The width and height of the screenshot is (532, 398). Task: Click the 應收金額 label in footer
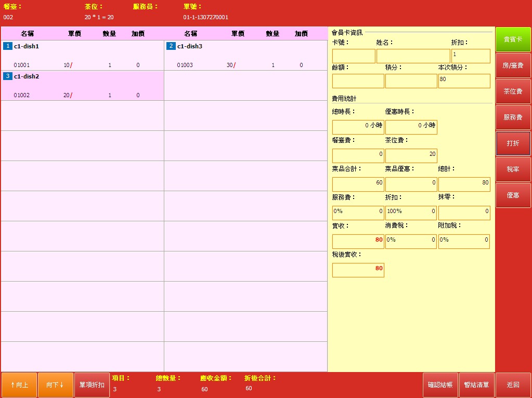point(216,378)
